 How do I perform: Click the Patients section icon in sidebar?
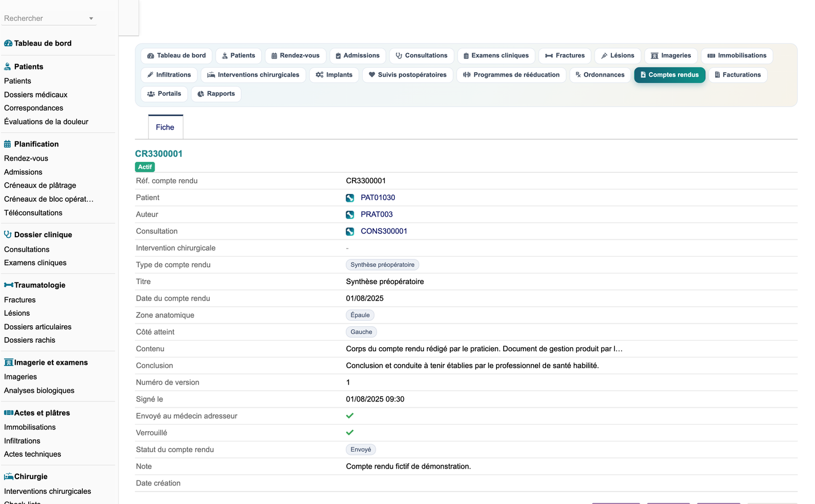(7, 67)
